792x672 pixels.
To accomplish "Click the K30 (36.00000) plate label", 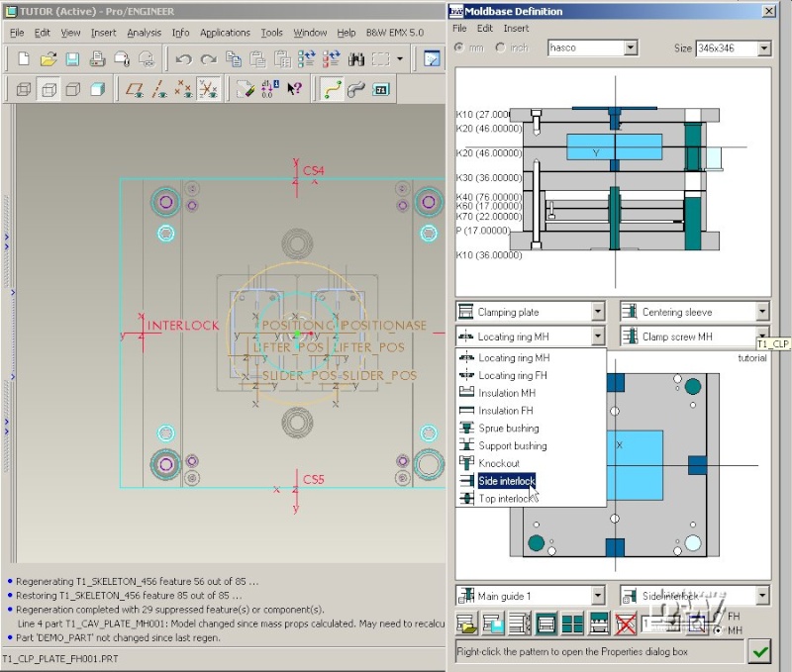I will (488, 178).
